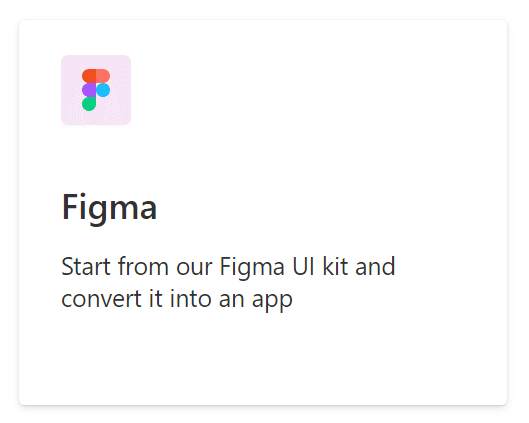This screenshot has height=423, width=529.
Task: Click the purple segment of Figma logo
Action: point(89,90)
